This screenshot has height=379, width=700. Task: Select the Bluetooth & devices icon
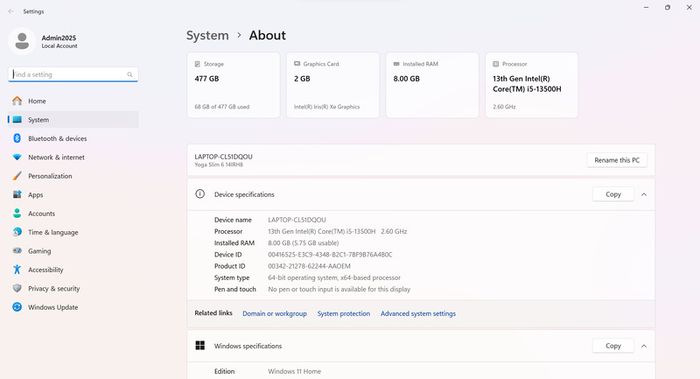[17, 138]
